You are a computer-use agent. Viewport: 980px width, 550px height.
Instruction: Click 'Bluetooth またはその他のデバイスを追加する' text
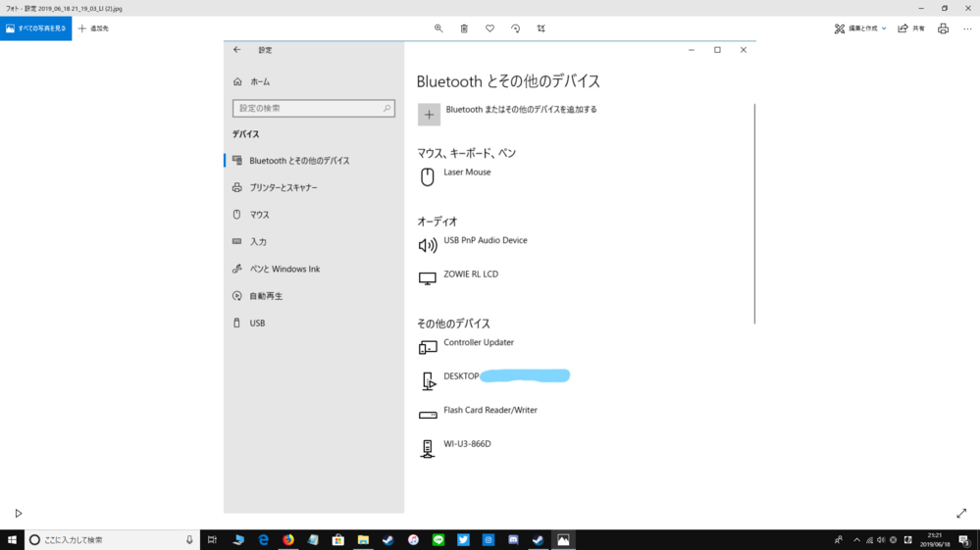coord(521,109)
